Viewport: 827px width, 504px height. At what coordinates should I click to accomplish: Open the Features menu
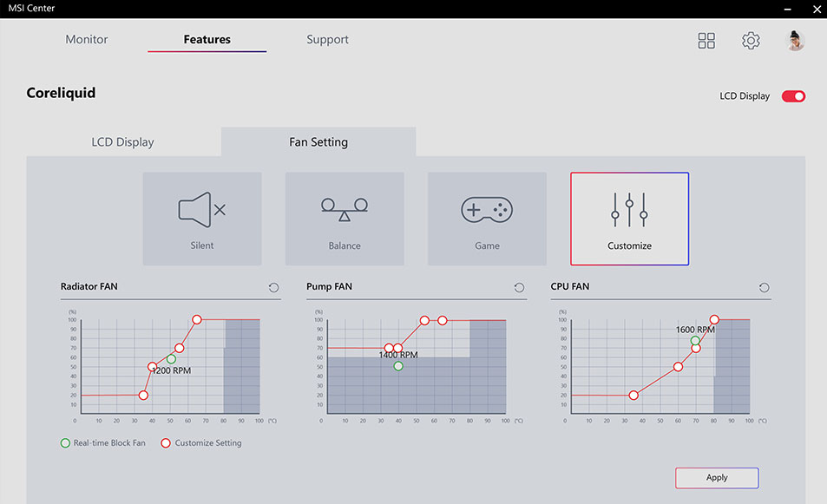click(x=207, y=40)
